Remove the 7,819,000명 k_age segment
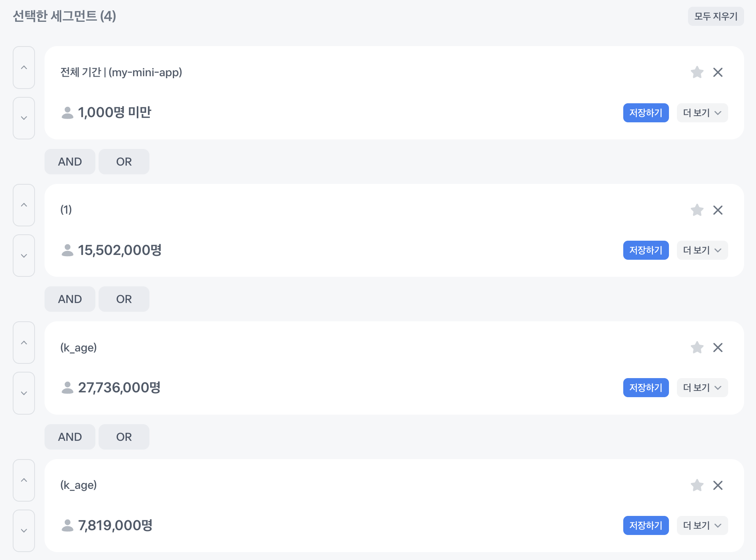 click(x=718, y=485)
